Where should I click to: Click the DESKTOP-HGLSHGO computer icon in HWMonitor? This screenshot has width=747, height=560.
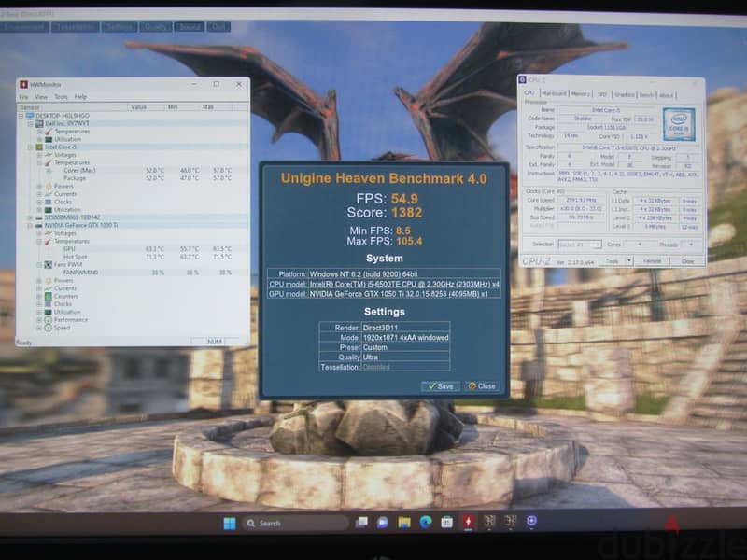pos(30,116)
